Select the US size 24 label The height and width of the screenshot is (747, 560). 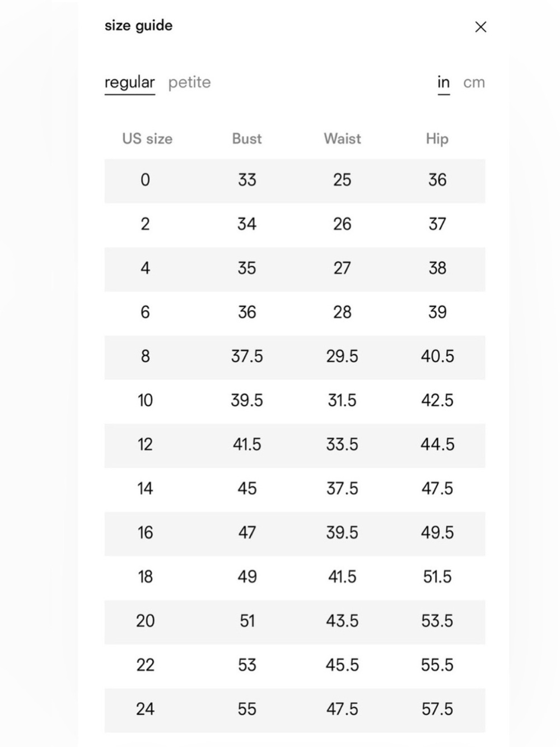coord(145,709)
